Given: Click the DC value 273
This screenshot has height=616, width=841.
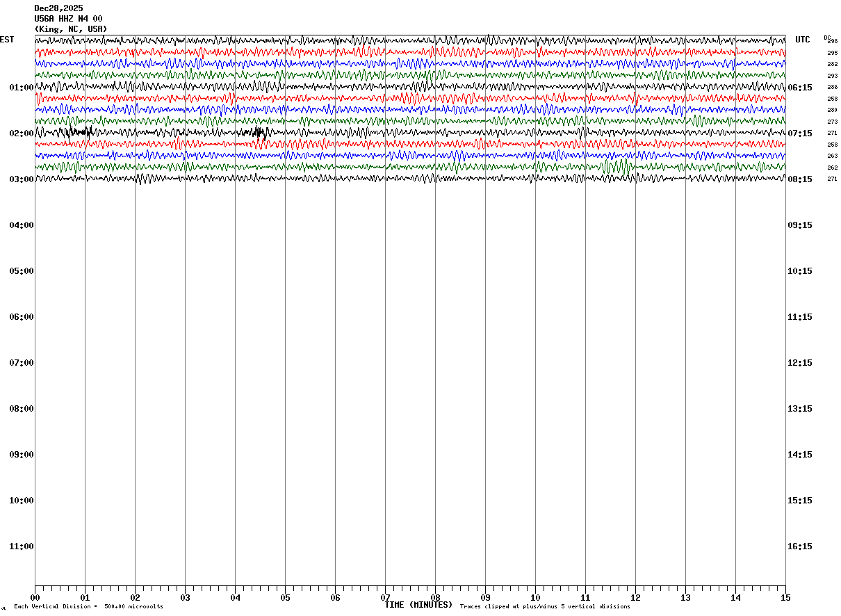Looking at the screenshot, I should pyautogui.click(x=833, y=122).
